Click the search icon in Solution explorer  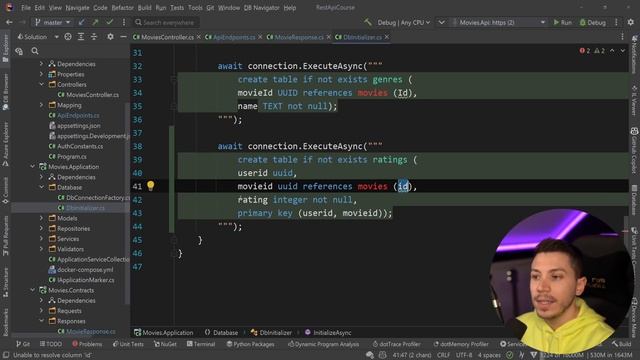[35, 51]
